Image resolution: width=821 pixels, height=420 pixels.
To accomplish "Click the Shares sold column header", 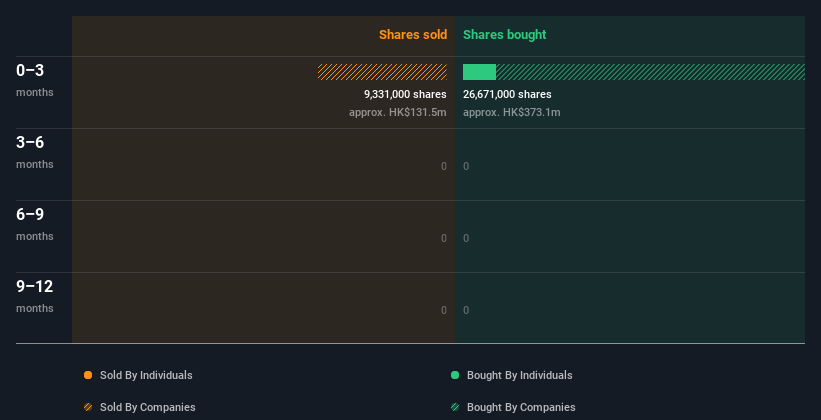I will coord(413,35).
